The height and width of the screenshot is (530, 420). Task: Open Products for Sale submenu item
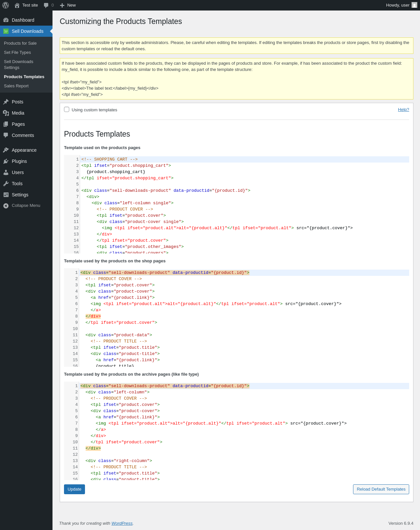[x=20, y=43]
